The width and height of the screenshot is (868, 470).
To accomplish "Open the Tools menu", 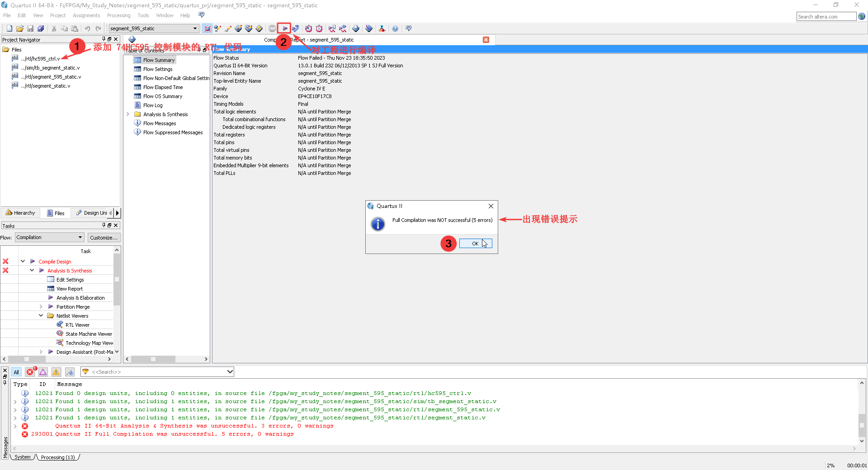I will (x=143, y=15).
